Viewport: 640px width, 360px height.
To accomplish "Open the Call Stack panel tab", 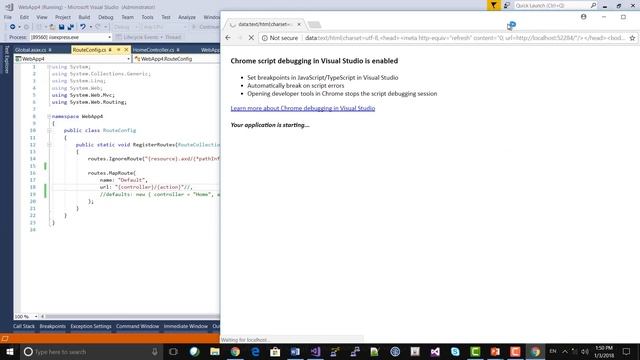I will [x=24, y=326].
